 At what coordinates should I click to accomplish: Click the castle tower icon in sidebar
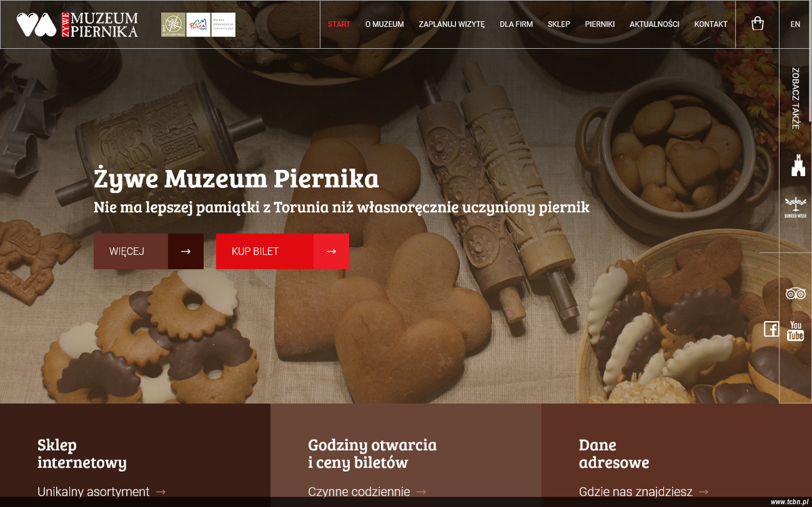pos(798,164)
